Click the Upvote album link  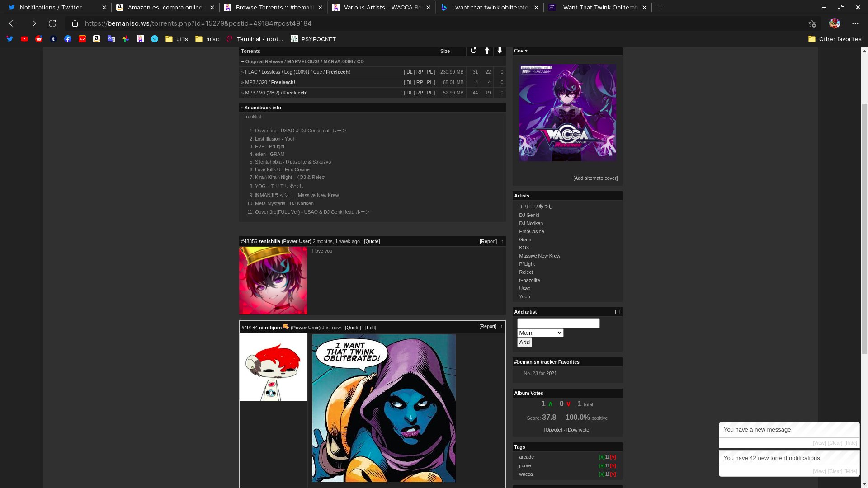553,430
